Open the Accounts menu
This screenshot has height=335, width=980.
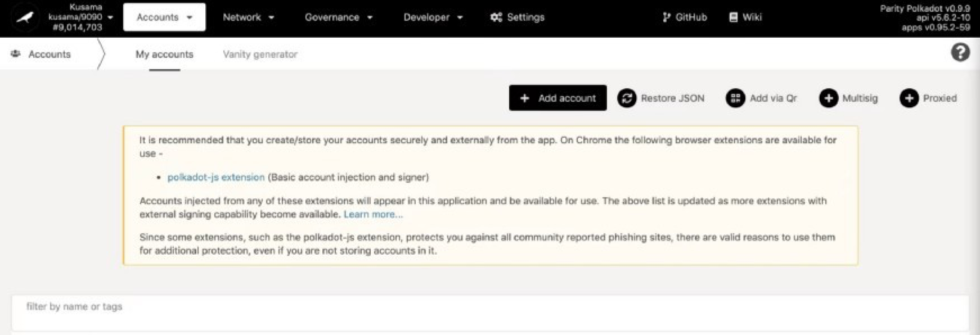tap(164, 17)
